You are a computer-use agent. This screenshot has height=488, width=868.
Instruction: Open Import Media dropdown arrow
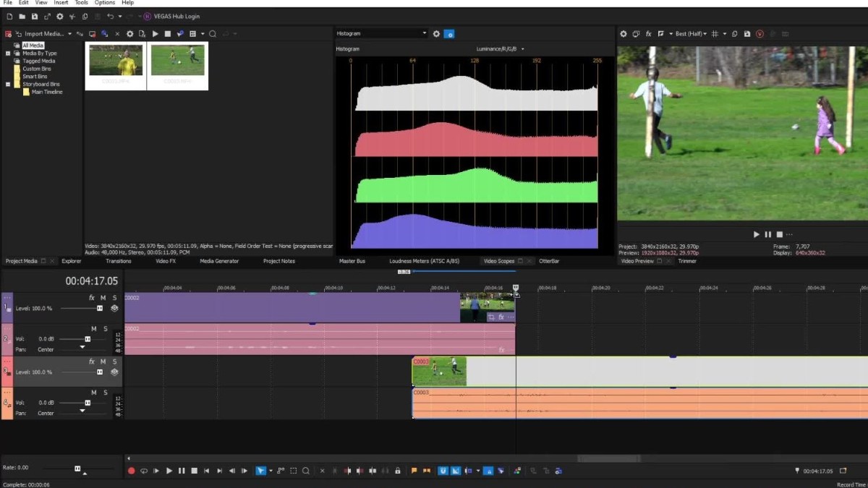69,34
